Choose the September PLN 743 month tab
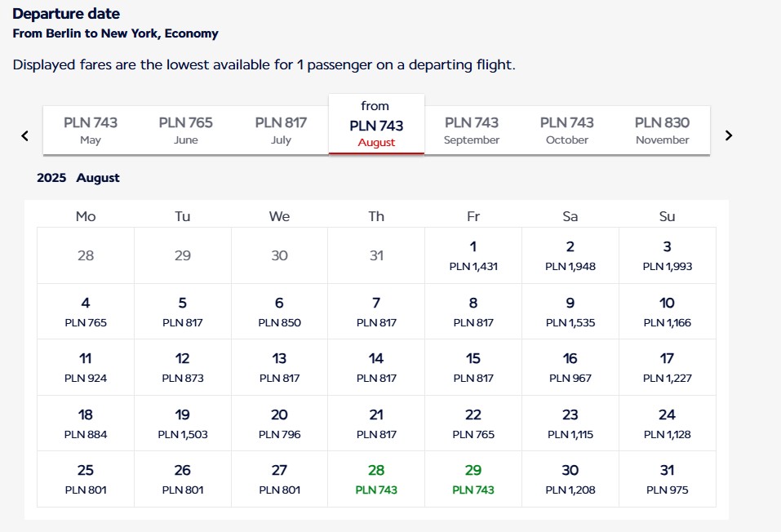The height and width of the screenshot is (532, 781). tap(472, 131)
